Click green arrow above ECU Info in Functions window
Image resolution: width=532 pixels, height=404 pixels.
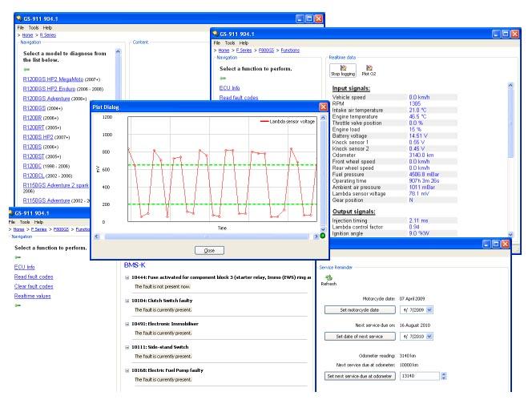pos(223,79)
